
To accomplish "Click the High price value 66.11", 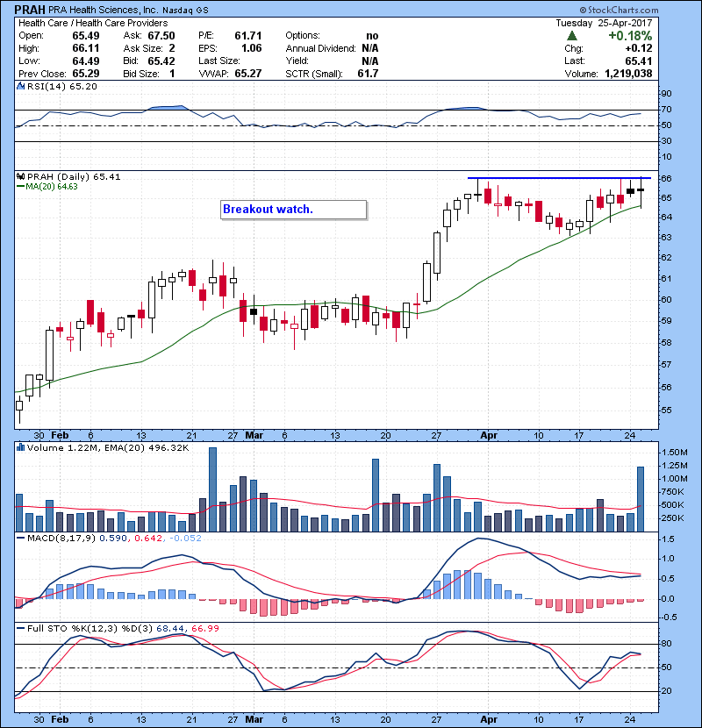I will click(x=86, y=48).
